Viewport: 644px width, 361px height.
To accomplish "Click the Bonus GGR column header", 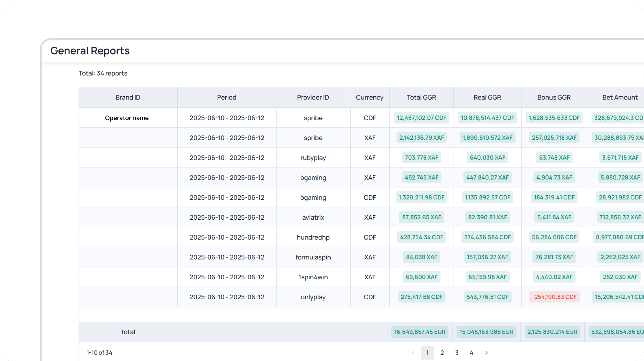I will pyautogui.click(x=554, y=97).
